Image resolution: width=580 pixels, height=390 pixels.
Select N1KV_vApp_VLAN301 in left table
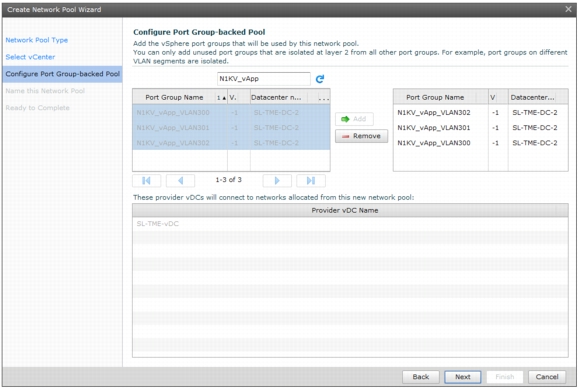231,128
